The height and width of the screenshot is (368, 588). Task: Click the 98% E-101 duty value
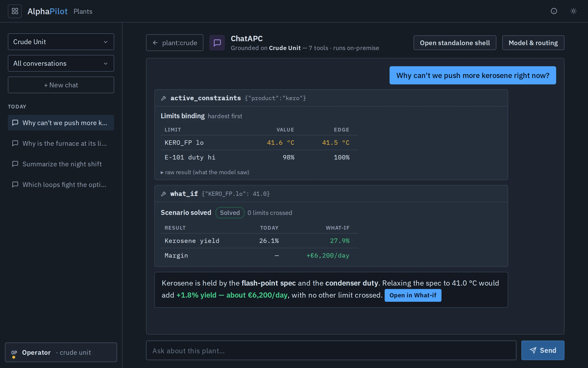coord(289,157)
